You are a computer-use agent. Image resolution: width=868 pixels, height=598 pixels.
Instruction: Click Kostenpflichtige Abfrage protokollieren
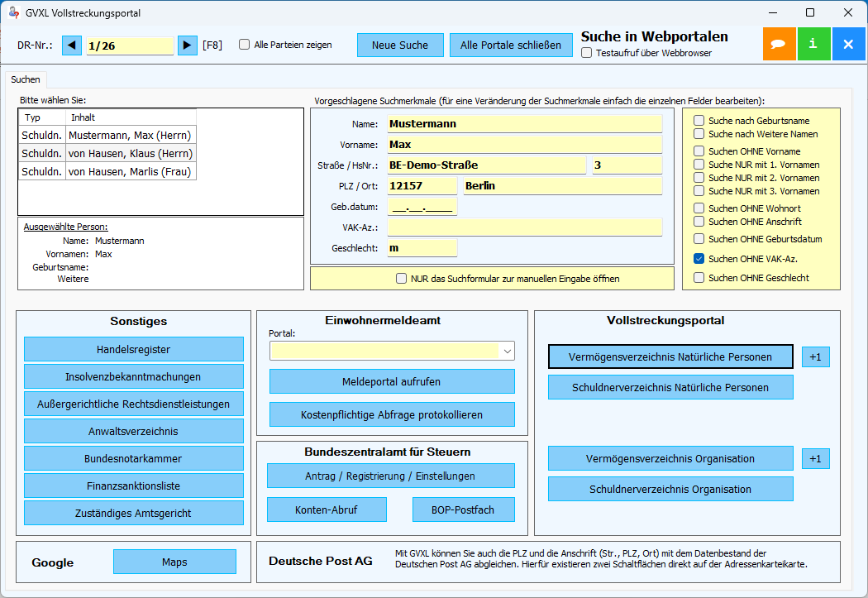[x=392, y=414]
